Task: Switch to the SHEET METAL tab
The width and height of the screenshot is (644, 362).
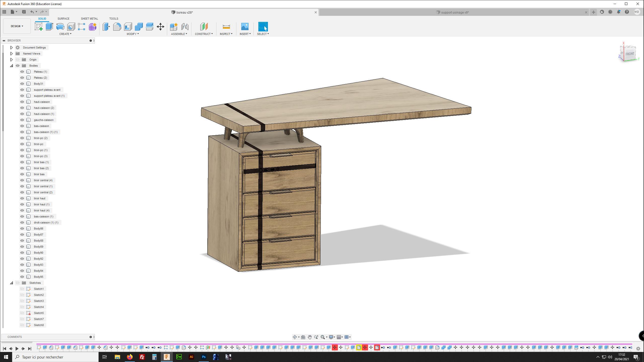Action: 89,19
